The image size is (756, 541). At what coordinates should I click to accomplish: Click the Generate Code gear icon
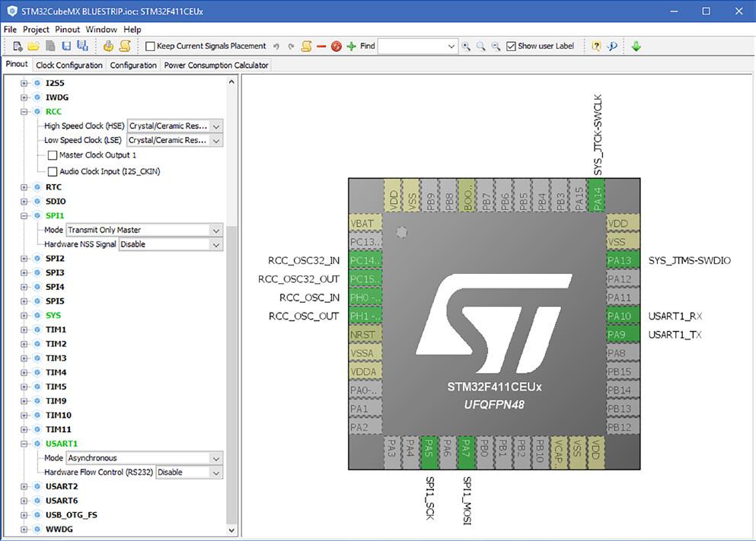click(108, 46)
